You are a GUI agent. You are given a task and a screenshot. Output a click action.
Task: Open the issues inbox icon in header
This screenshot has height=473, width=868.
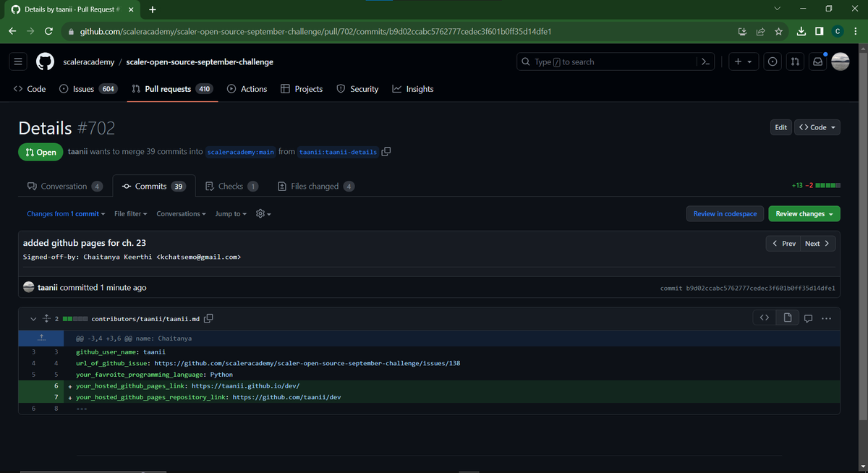point(773,62)
